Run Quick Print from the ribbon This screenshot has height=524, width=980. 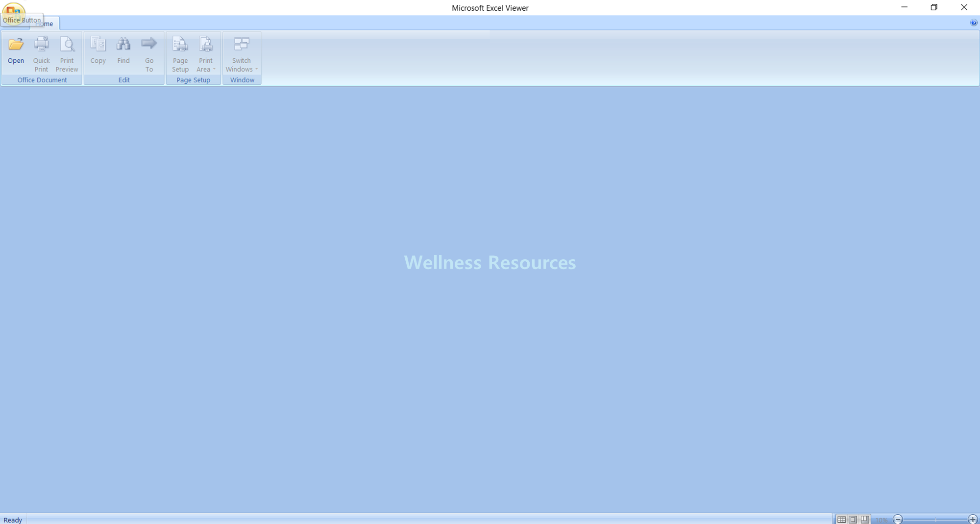(x=41, y=54)
